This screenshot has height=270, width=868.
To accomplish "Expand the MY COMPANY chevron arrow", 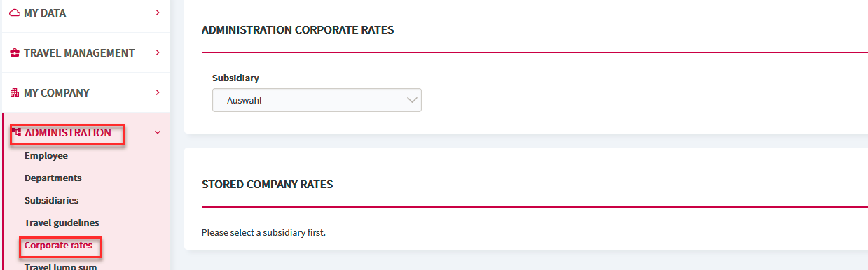I will [x=158, y=92].
